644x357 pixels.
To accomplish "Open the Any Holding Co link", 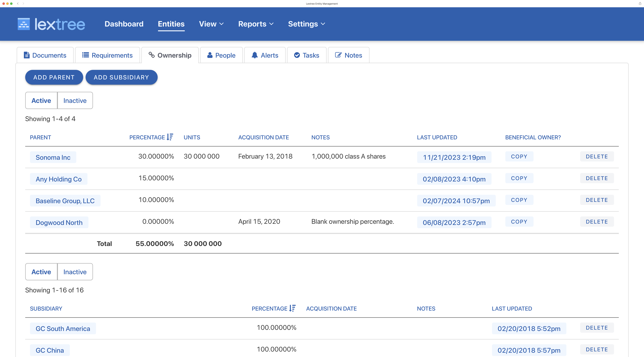I will pos(59,179).
